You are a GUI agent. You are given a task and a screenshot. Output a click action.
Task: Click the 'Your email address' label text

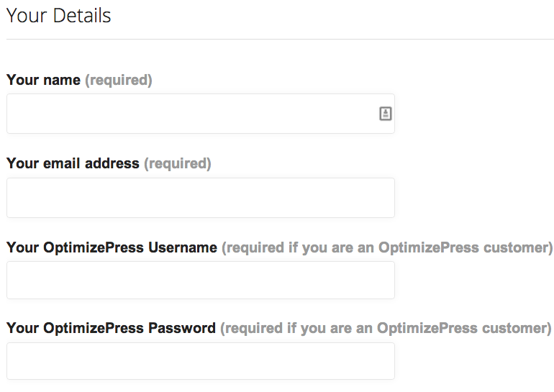point(73,163)
